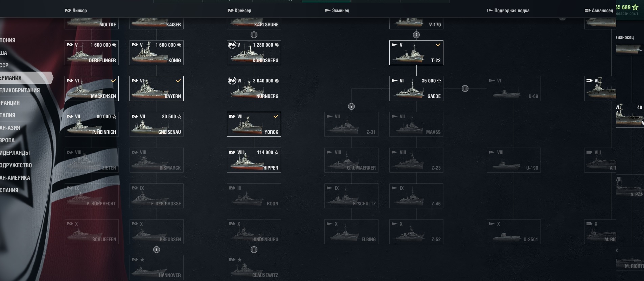Select the Clausewitz supercruiser card
Screen dimensions: 644x281
point(254,267)
